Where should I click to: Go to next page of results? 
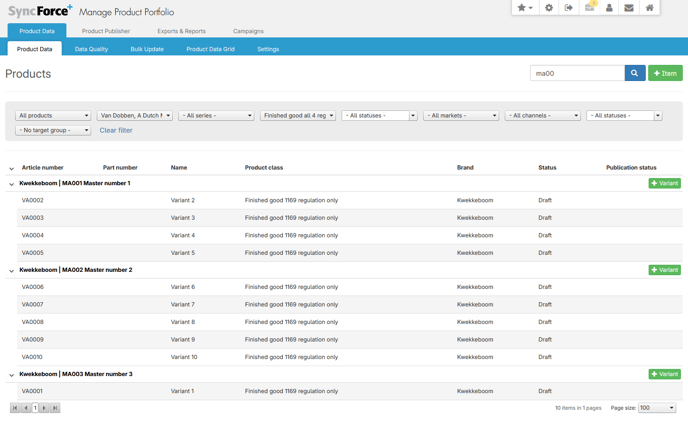tap(44, 408)
